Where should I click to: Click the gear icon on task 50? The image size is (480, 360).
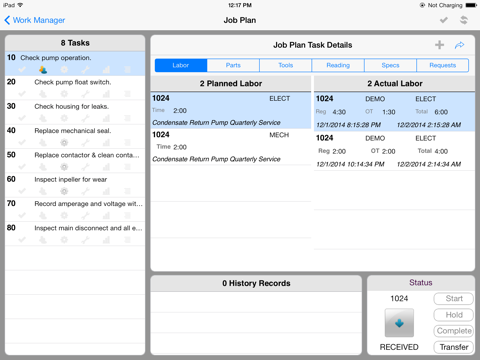tap(64, 167)
